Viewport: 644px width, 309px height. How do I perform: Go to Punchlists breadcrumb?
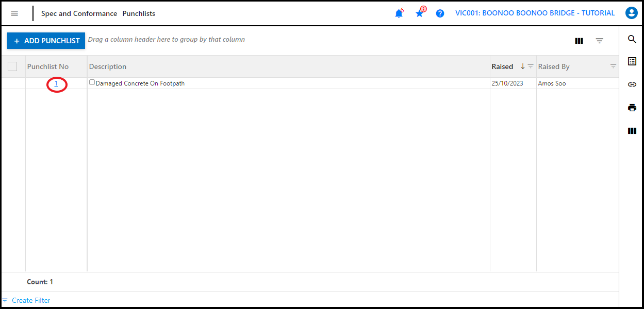[139, 13]
